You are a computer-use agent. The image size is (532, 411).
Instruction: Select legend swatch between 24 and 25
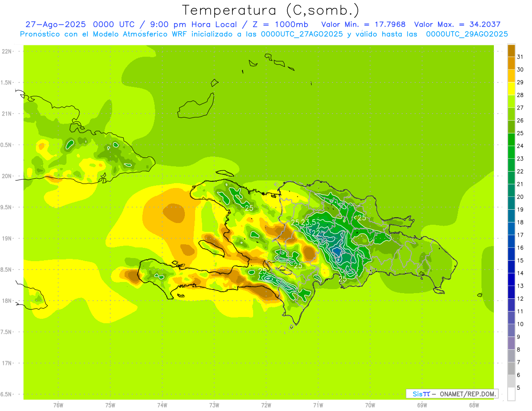coord(511,139)
